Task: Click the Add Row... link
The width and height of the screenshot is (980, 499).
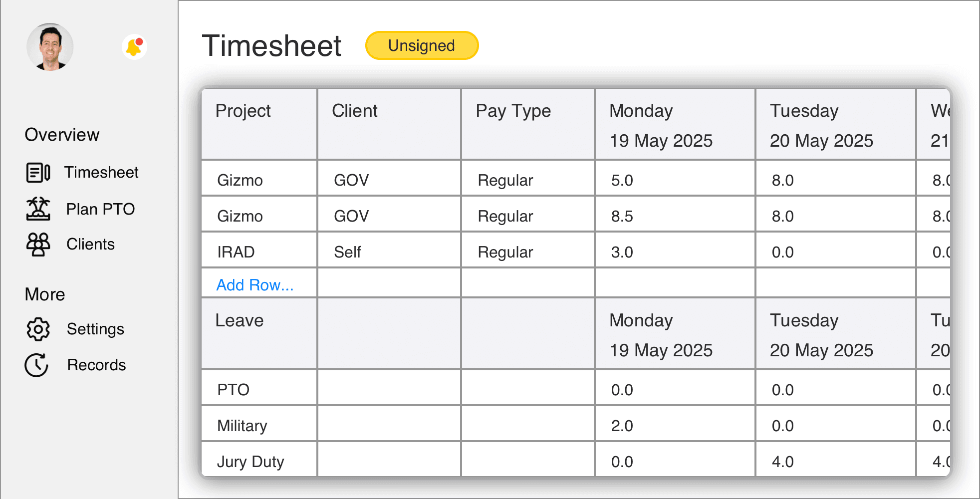Action: (254, 285)
